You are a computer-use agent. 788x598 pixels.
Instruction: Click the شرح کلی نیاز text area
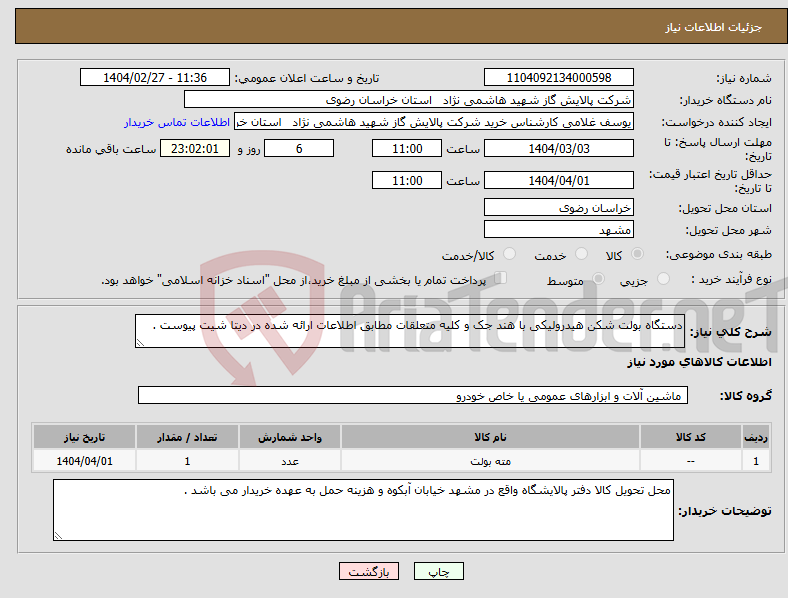[410, 331]
